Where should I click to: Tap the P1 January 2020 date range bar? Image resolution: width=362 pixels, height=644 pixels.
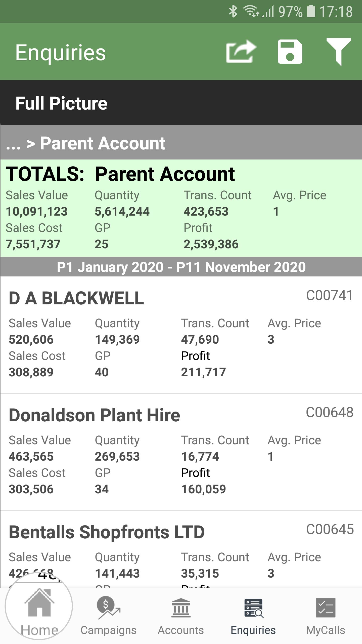click(x=181, y=267)
